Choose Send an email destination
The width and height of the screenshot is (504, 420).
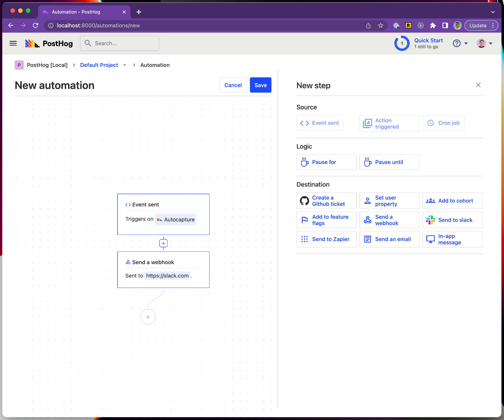(x=389, y=239)
